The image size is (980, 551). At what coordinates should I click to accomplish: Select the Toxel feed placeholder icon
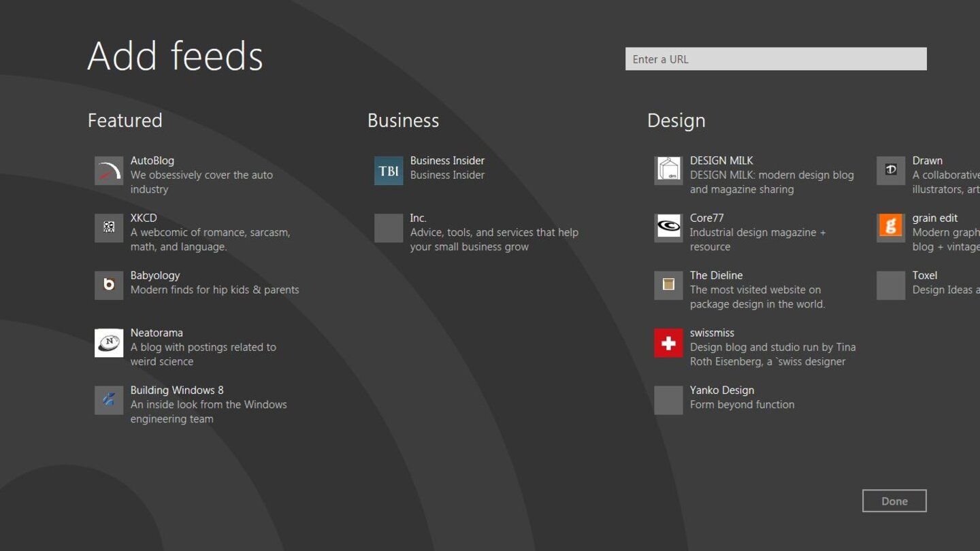point(891,286)
